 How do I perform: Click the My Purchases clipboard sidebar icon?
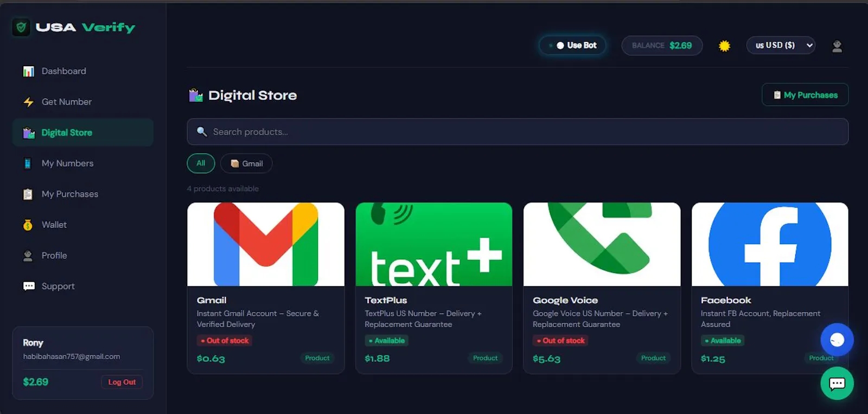click(x=28, y=194)
